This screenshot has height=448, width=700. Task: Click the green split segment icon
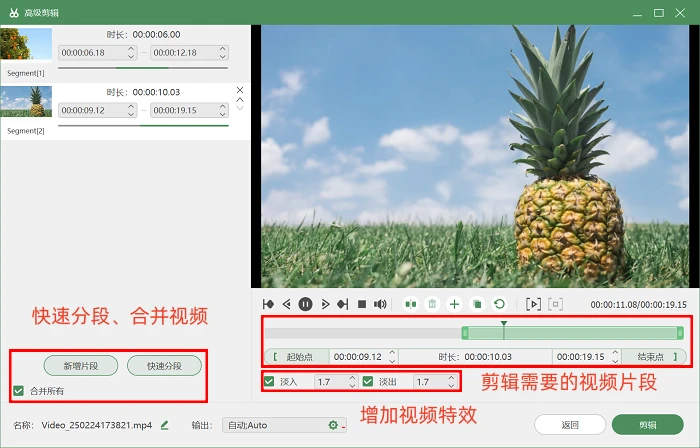click(x=411, y=304)
